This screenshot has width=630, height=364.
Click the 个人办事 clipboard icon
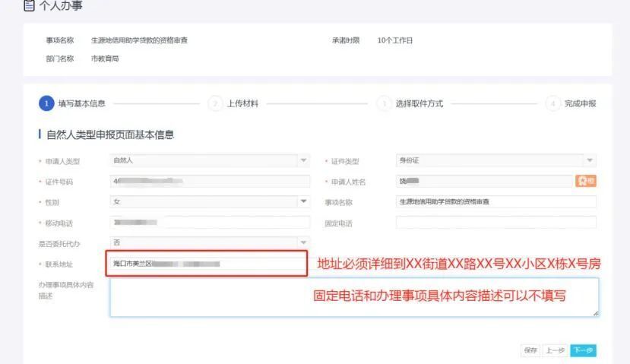coord(29,5)
